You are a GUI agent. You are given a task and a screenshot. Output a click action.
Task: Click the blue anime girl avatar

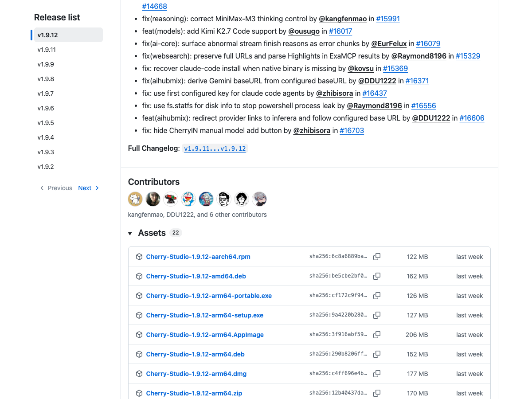(x=206, y=199)
